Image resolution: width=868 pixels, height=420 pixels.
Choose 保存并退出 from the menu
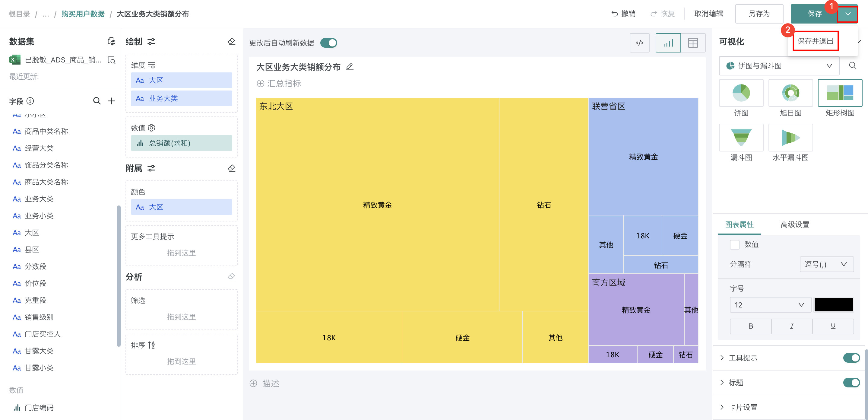tap(815, 41)
